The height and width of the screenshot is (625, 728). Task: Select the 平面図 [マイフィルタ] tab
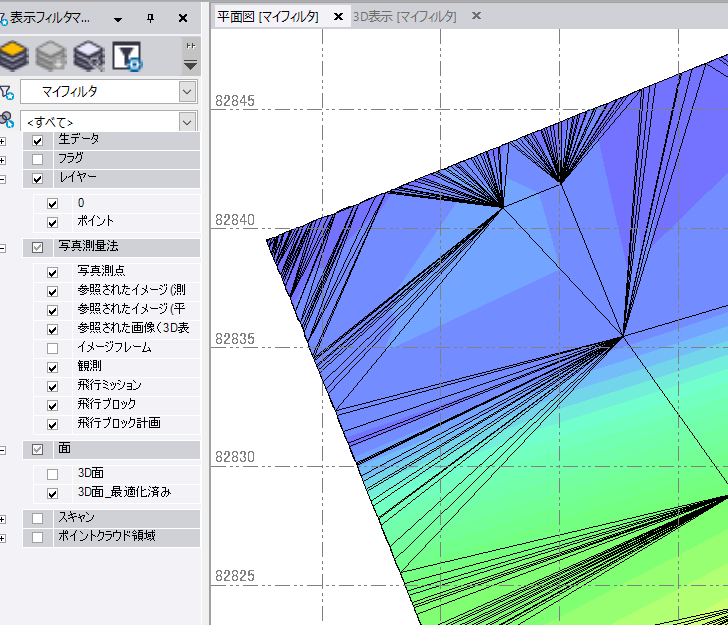click(268, 17)
